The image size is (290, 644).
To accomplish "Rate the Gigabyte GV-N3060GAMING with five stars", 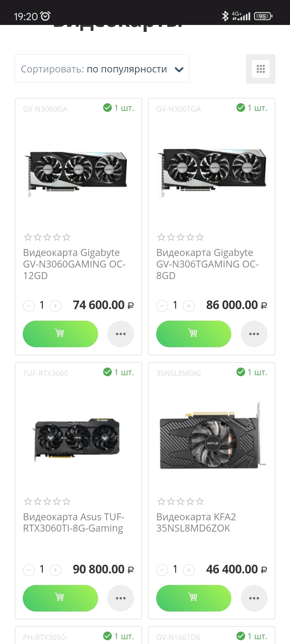I will coord(66,237).
